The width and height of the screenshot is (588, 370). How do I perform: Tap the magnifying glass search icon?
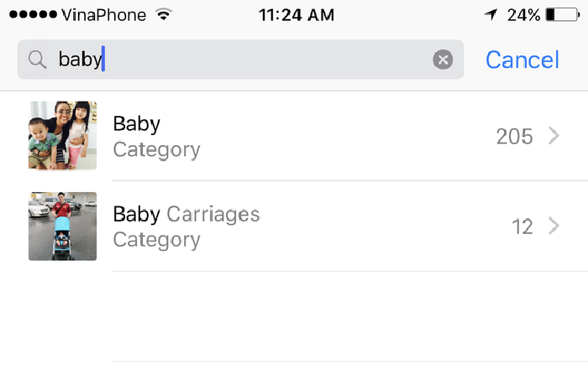tap(38, 60)
